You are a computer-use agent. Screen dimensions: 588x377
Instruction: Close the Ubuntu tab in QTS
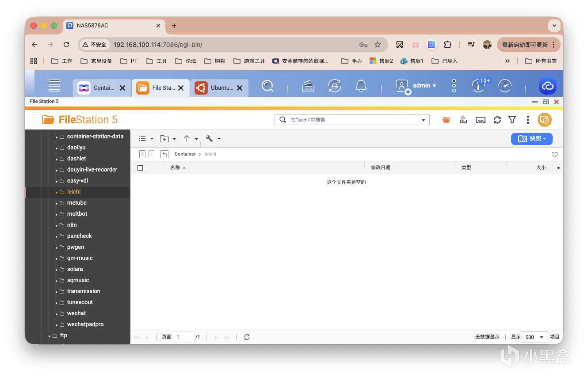[240, 88]
